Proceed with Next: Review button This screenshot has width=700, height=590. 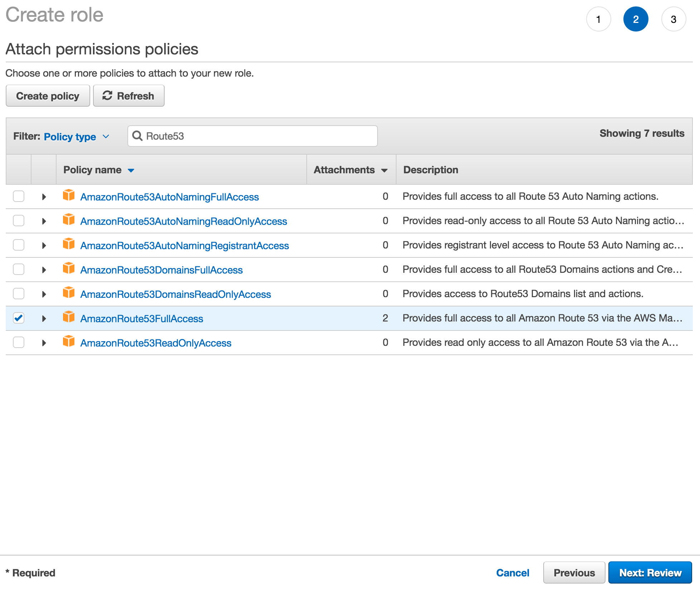coord(650,573)
